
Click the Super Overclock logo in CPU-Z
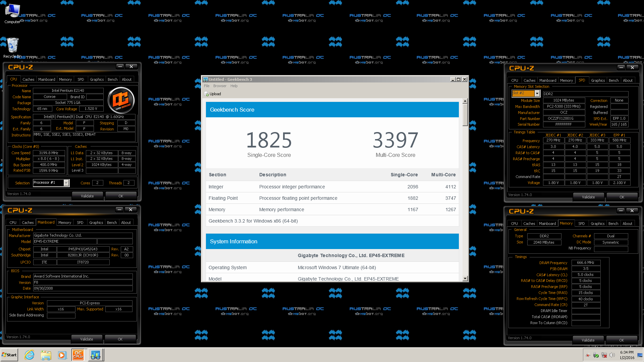click(121, 100)
